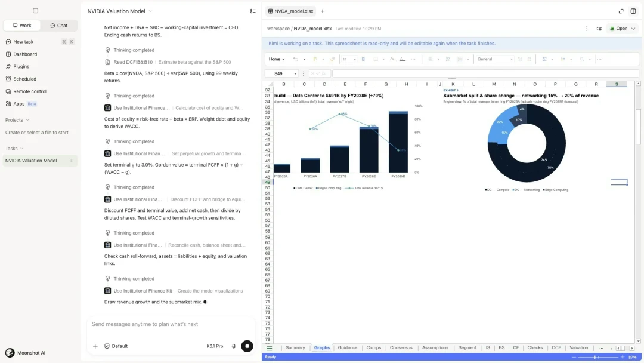644x363 pixels.
Task: Open the vertical three-dot file menu
Action: coord(587,29)
